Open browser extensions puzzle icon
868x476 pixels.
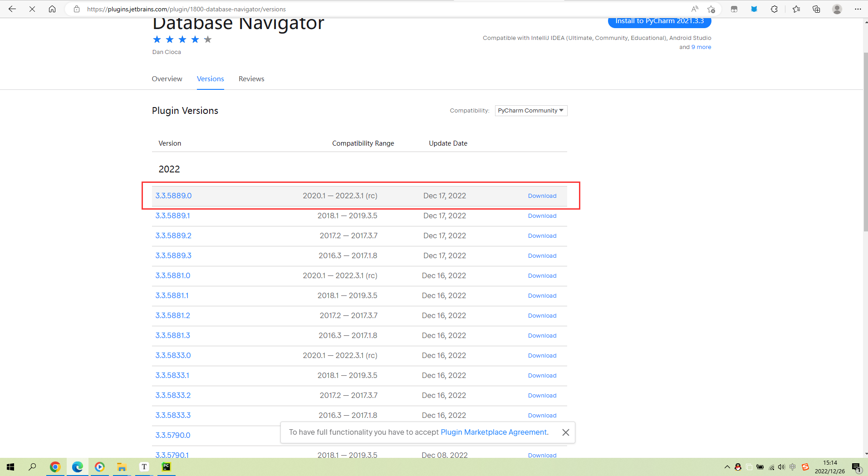click(x=774, y=9)
